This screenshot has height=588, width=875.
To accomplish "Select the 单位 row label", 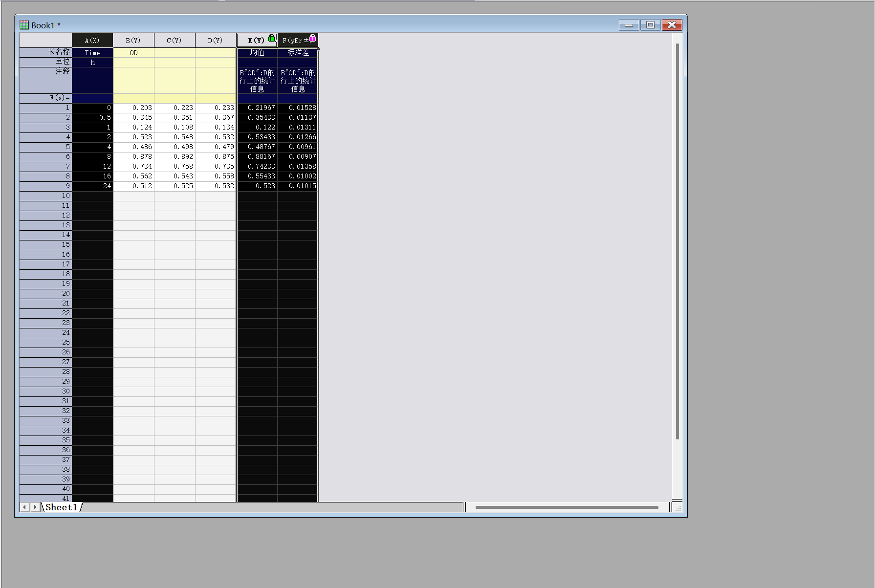I will click(46, 62).
